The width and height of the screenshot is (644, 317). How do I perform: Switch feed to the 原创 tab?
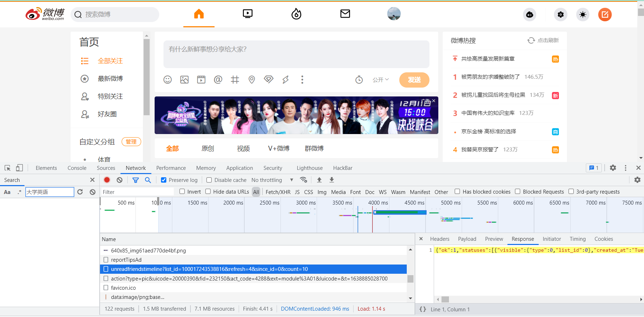point(208,149)
